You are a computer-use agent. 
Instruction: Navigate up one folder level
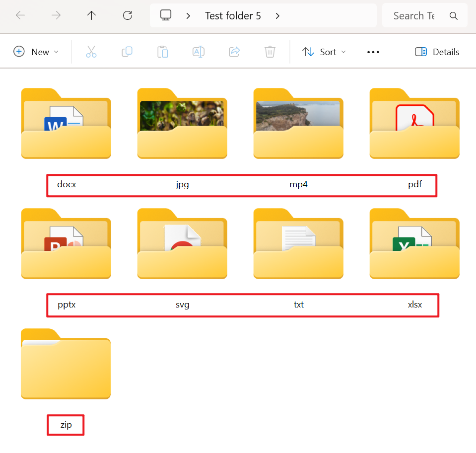point(91,15)
